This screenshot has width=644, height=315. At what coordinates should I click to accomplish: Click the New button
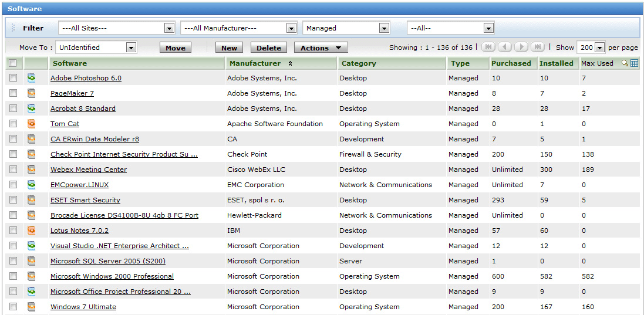click(x=229, y=48)
